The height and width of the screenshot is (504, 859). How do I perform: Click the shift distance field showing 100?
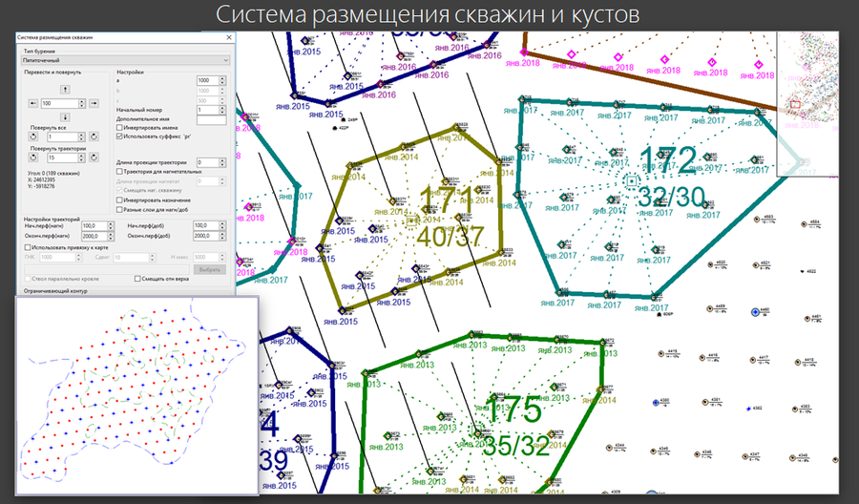tap(60, 103)
